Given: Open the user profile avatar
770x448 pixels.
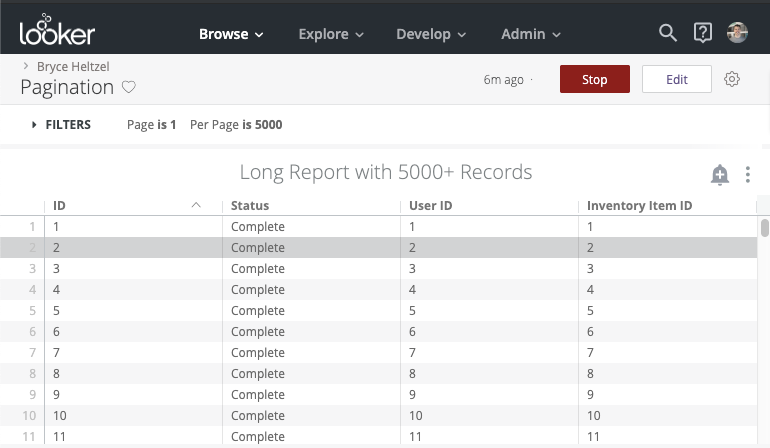Looking at the screenshot, I should pos(737,33).
